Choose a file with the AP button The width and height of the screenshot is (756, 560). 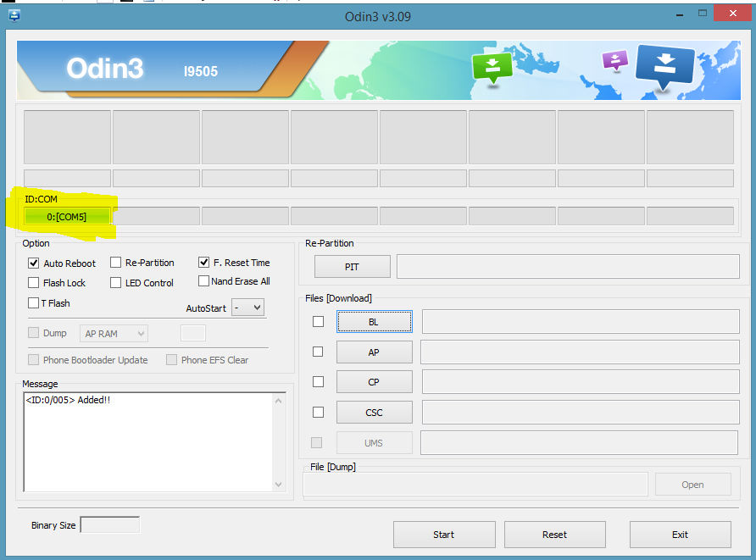pyautogui.click(x=374, y=352)
